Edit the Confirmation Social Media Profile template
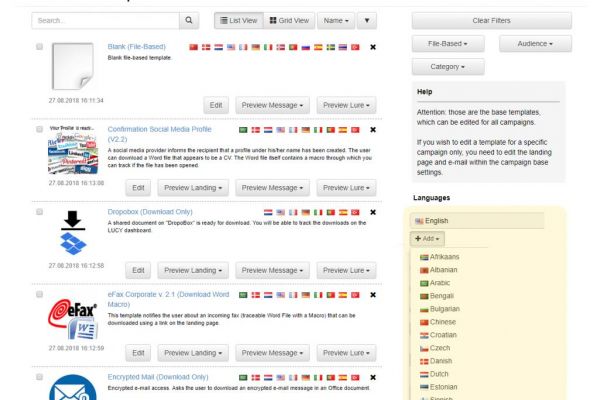 [x=138, y=188]
